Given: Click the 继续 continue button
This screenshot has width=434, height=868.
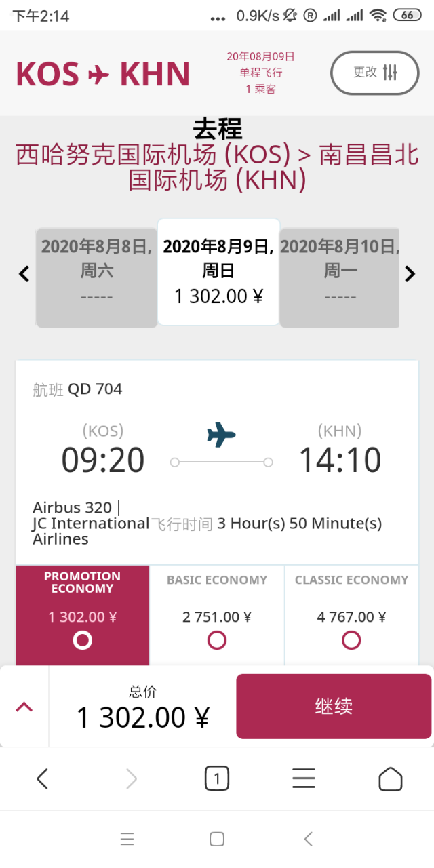Looking at the screenshot, I should [334, 706].
